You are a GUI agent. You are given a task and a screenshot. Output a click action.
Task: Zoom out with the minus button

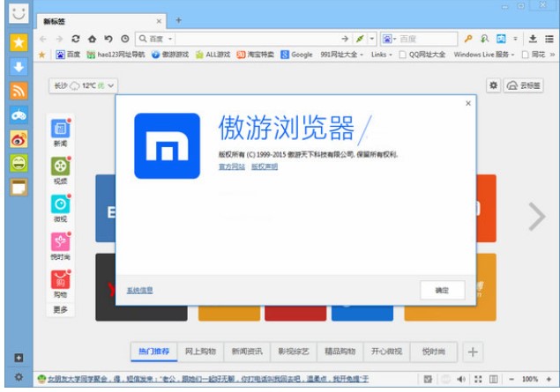tap(511, 379)
